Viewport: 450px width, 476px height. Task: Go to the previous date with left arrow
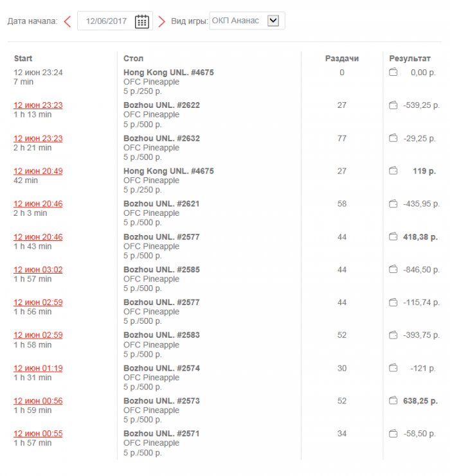67,21
